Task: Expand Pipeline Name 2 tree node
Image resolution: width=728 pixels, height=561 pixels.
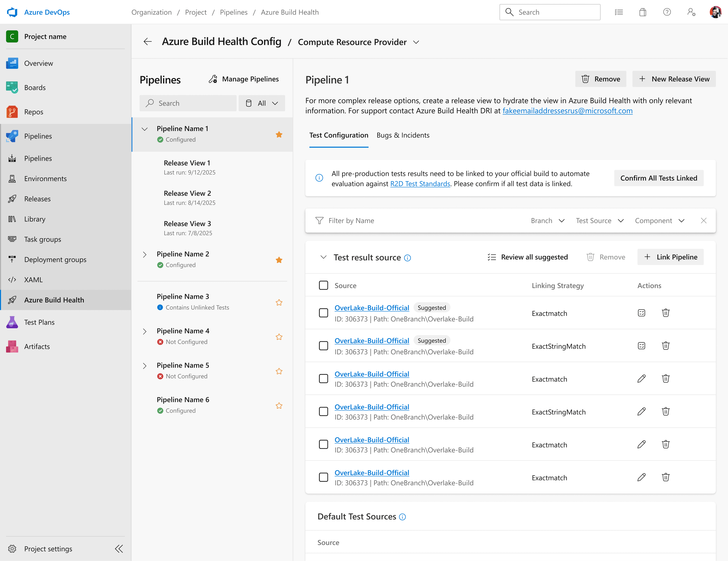Action: pos(144,255)
